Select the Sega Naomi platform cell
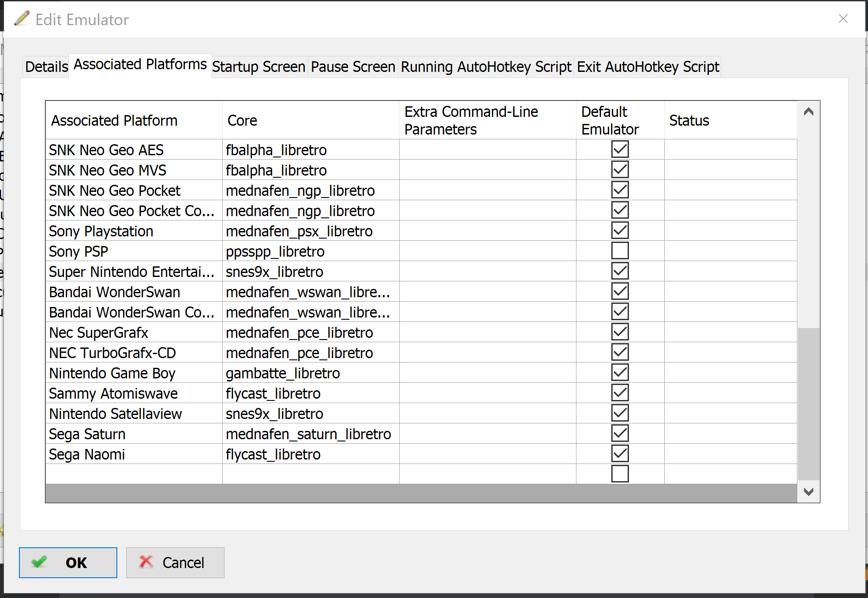The image size is (868, 598). 134,454
